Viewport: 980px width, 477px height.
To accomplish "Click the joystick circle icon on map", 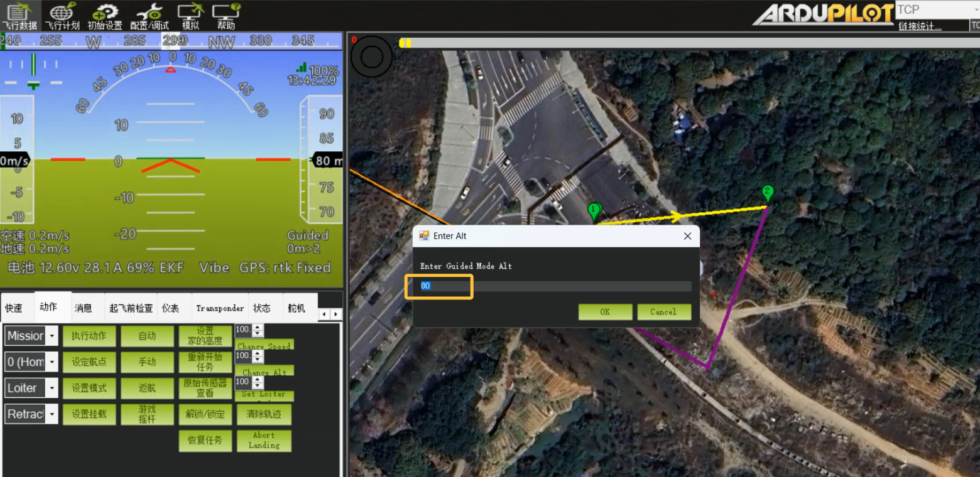I will pos(371,57).
